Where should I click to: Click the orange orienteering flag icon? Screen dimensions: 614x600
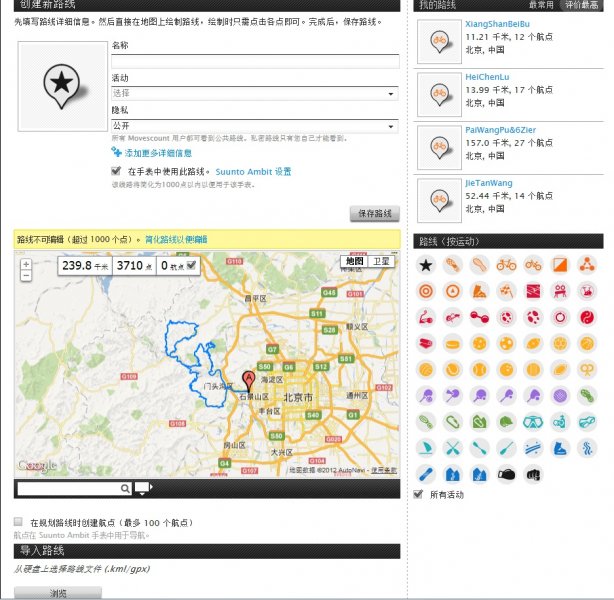560,265
